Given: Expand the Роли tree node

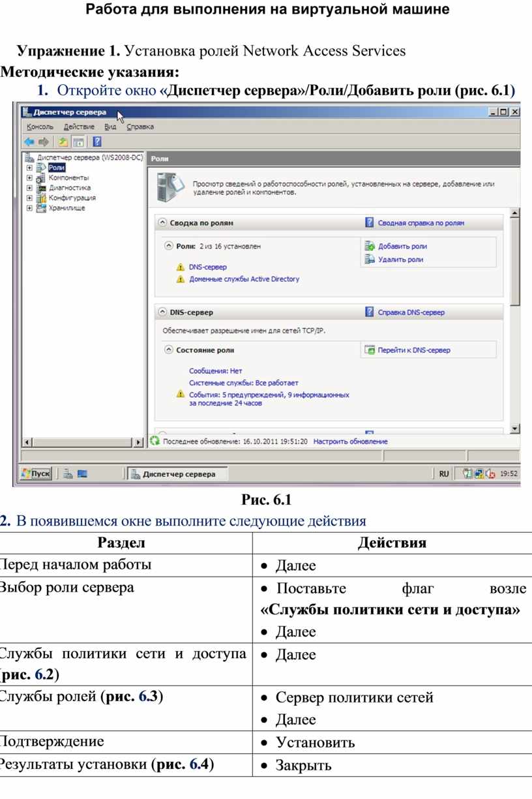Looking at the screenshot, I should coord(29,168).
